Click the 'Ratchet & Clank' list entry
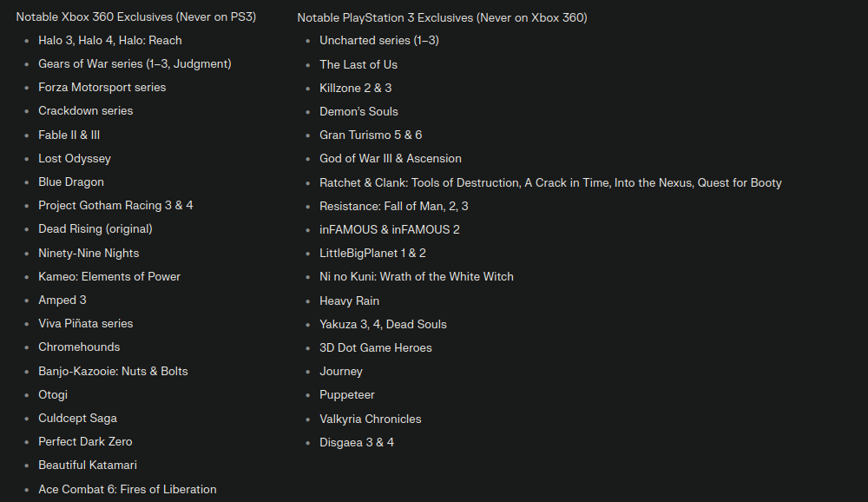This screenshot has height=502, width=868. coord(550,182)
